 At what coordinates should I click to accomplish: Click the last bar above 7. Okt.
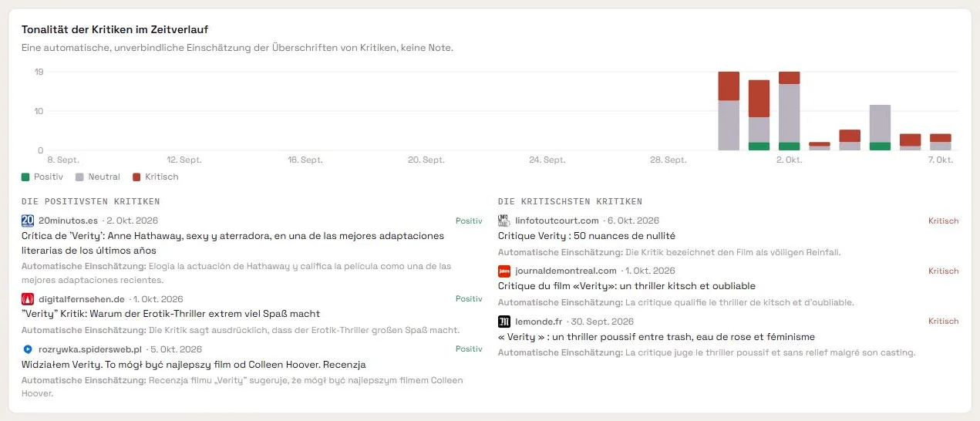940,142
